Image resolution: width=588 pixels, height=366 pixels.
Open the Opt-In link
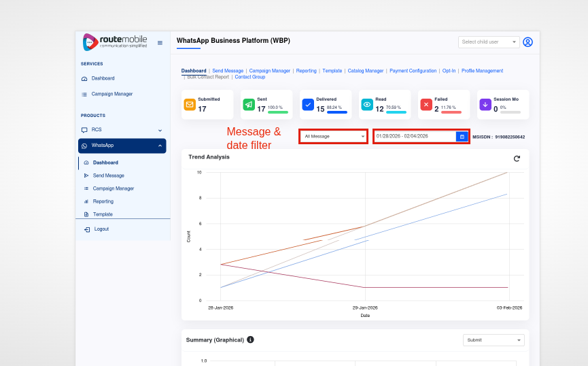click(x=449, y=71)
